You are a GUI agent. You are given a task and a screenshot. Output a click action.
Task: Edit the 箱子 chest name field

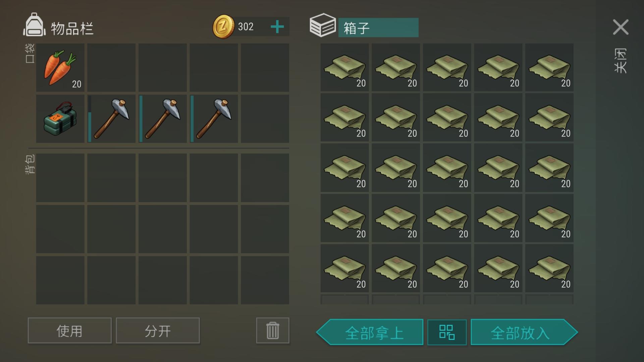pos(378,27)
